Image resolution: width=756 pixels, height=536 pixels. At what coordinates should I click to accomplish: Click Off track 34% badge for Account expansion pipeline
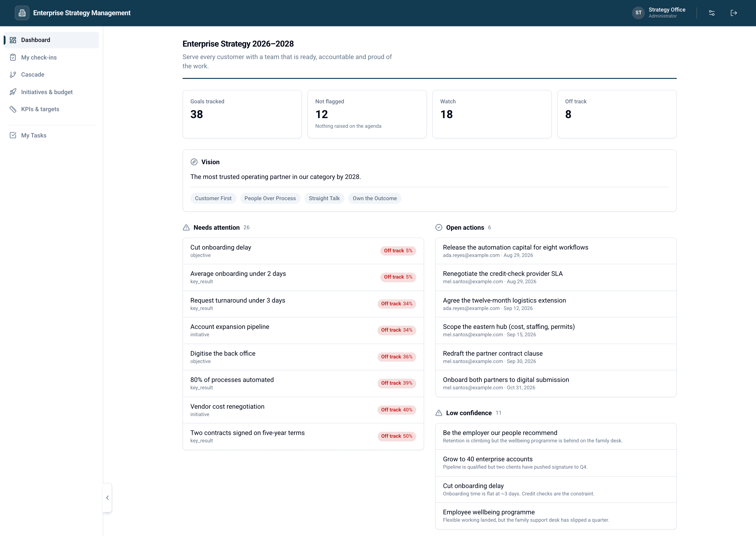(x=396, y=330)
